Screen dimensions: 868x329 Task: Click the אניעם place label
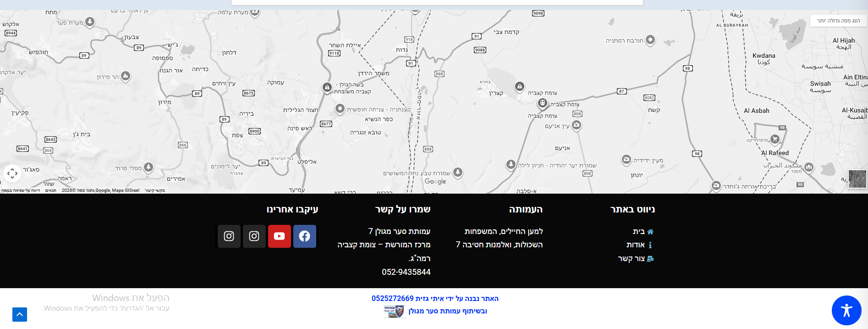562,148
